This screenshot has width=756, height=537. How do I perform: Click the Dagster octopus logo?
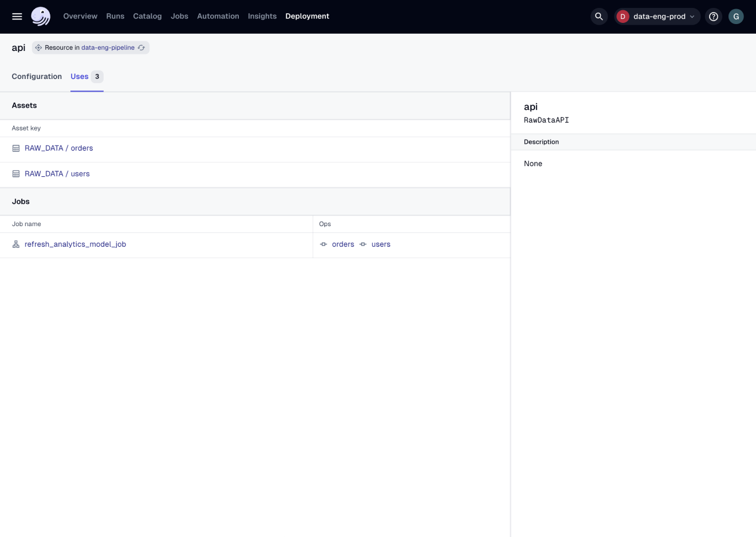(x=40, y=16)
